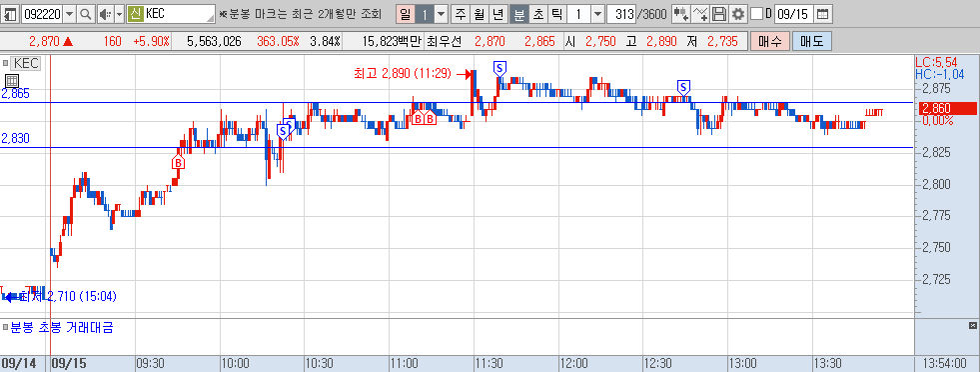980x372 pixels.
Task: Open chart settings gear icon
Action: point(738,13)
